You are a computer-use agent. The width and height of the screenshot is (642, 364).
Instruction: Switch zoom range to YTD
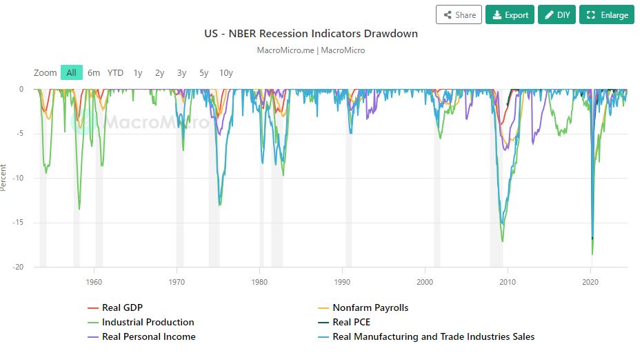[115, 72]
